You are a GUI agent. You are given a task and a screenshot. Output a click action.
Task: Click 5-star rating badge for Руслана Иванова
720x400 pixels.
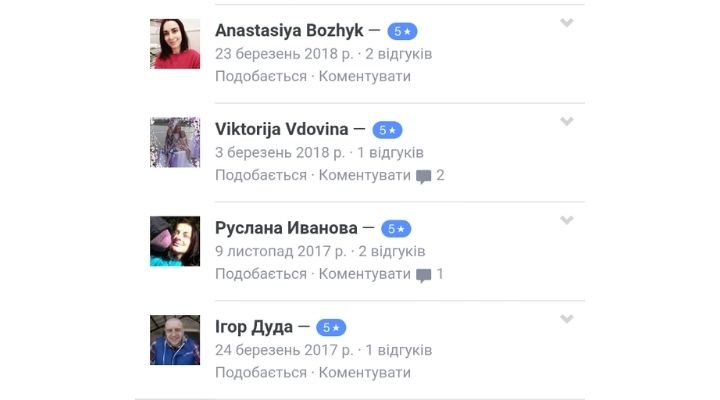click(x=396, y=229)
